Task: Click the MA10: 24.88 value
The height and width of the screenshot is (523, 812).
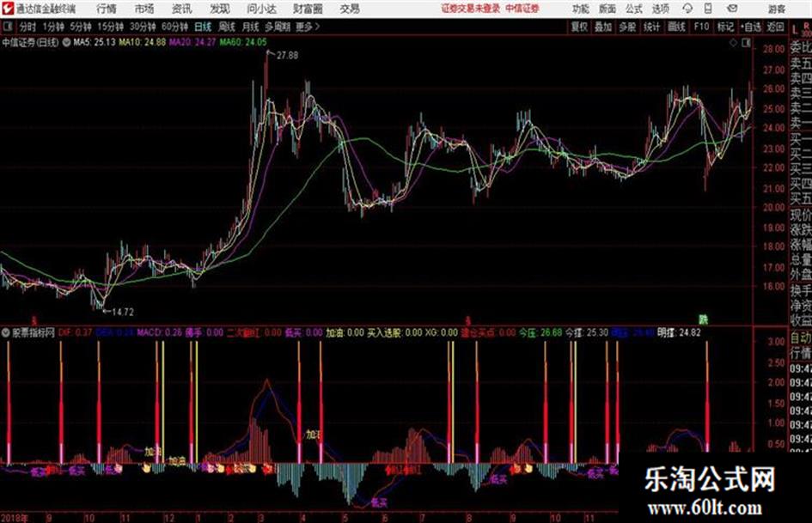Action: tap(143, 42)
